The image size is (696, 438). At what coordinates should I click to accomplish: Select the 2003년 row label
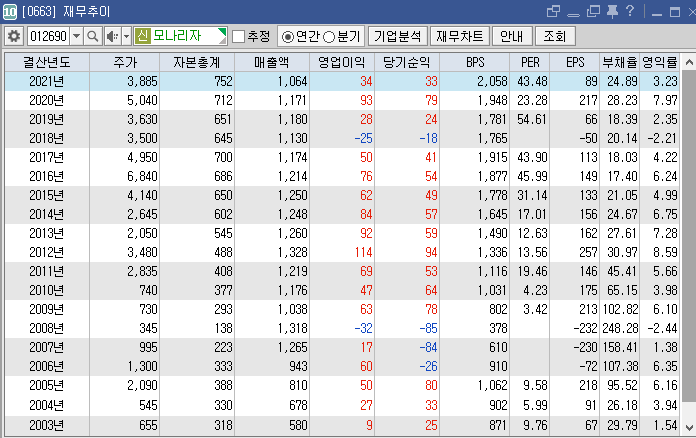47,426
